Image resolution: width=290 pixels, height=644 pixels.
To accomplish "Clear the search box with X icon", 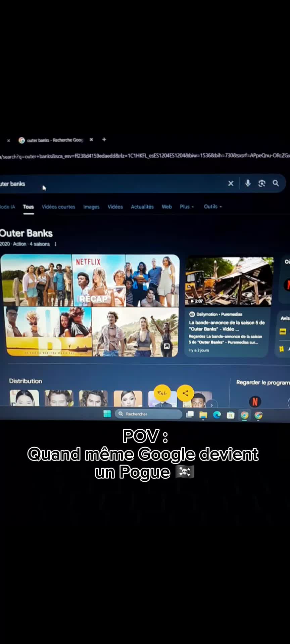I will (231, 183).
